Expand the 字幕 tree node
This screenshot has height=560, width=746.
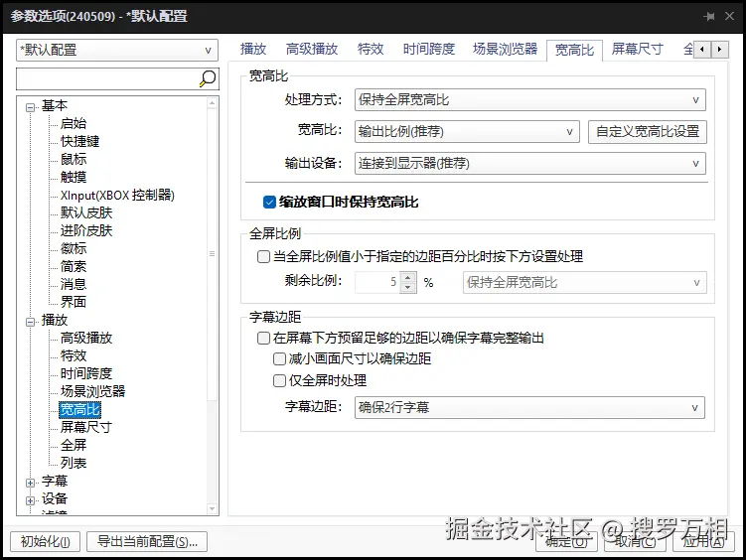coord(30,483)
